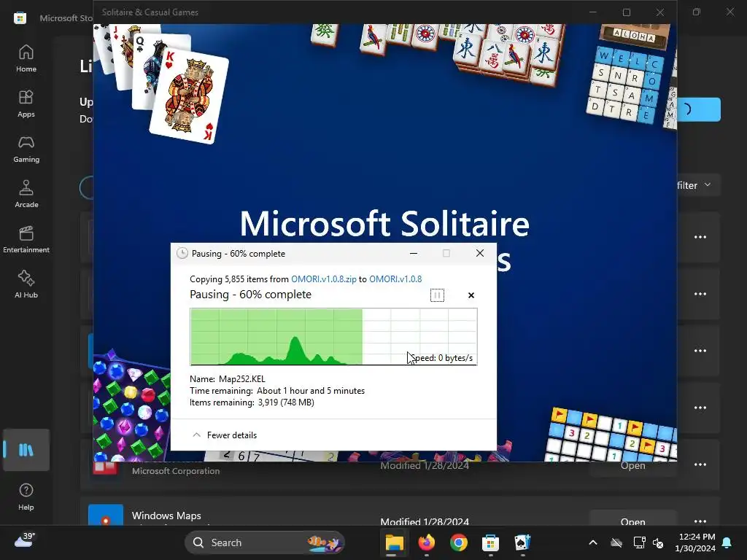Image resolution: width=747 pixels, height=560 pixels.
Task: Select Library icon in Store sidebar
Action: coord(26,450)
